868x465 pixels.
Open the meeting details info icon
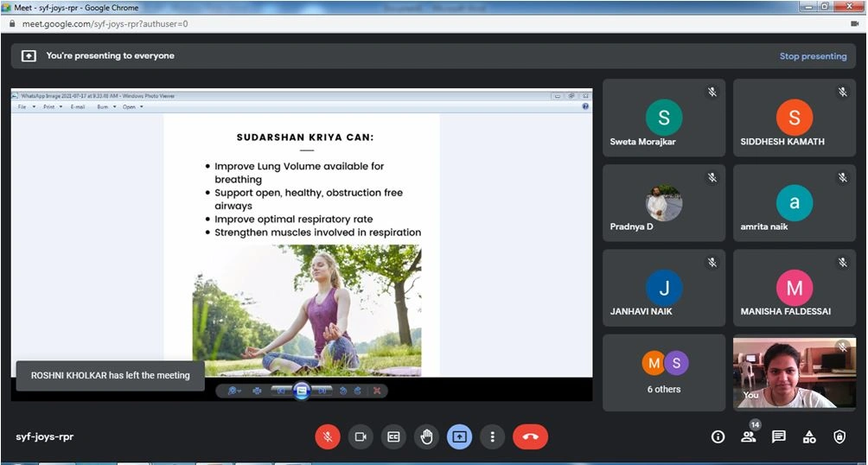pos(718,436)
